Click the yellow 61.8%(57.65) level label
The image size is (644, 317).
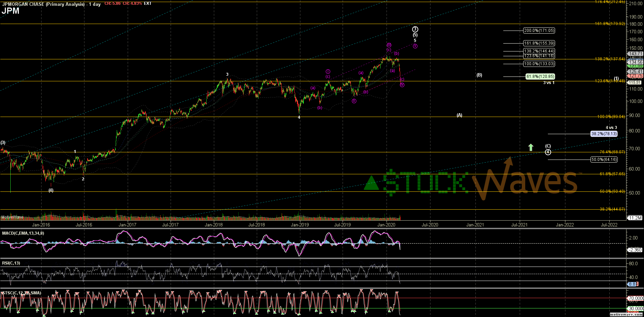pyautogui.click(x=612, y=174)
